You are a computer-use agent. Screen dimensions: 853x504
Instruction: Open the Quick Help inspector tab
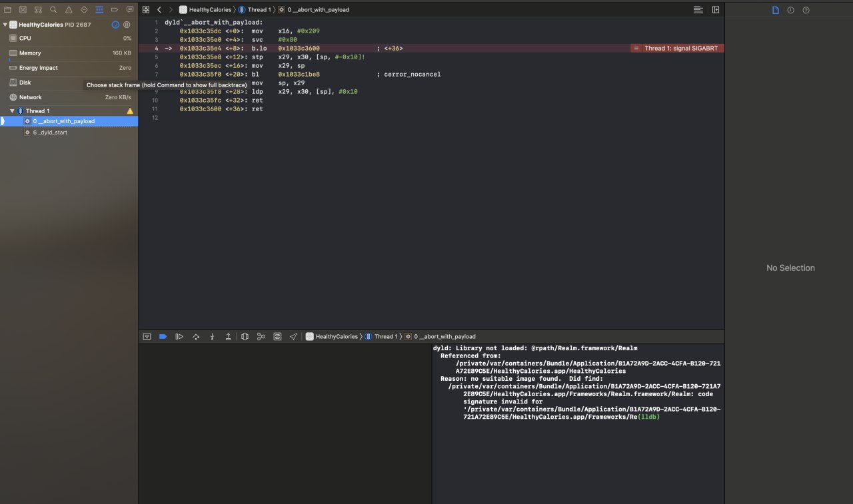click(806, 10)
